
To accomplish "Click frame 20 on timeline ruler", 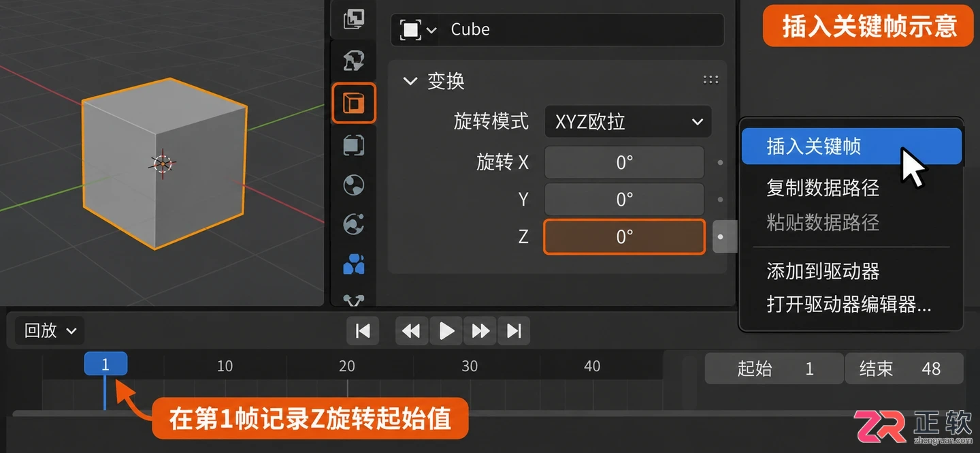I will click(347, 366).
